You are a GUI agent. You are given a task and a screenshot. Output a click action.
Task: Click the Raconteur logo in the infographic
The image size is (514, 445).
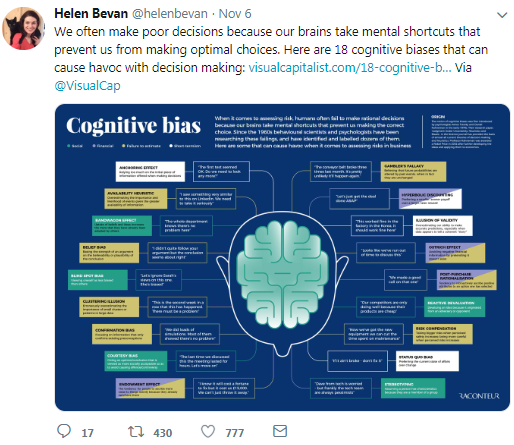tap(479, 396)
